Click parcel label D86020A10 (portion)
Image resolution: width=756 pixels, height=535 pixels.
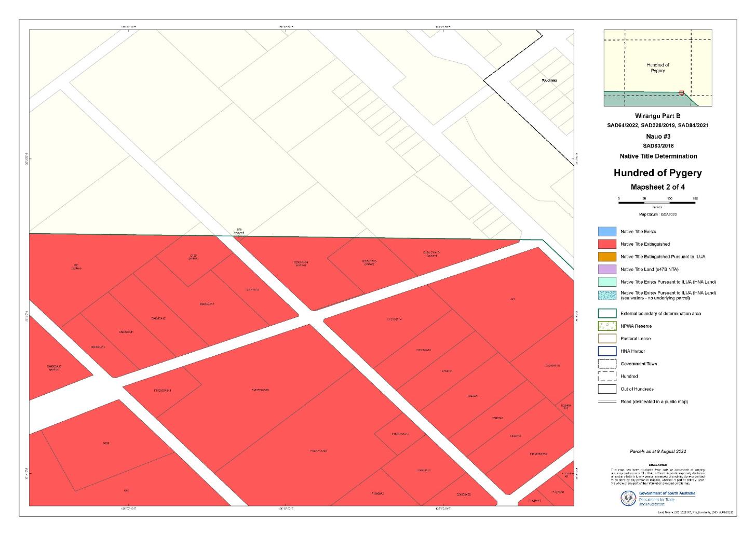click(54, 368)
